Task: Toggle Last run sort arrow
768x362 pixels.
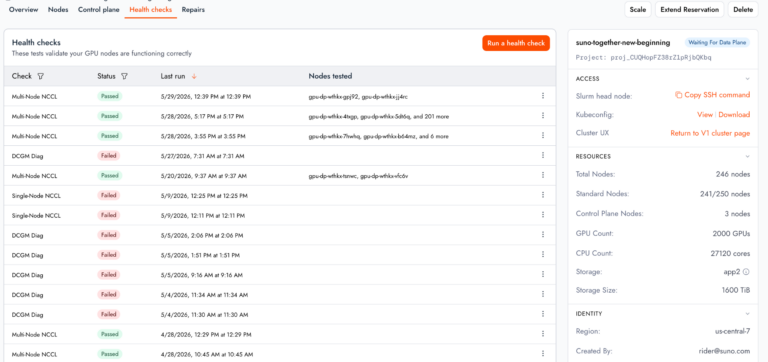Action: 194,76
